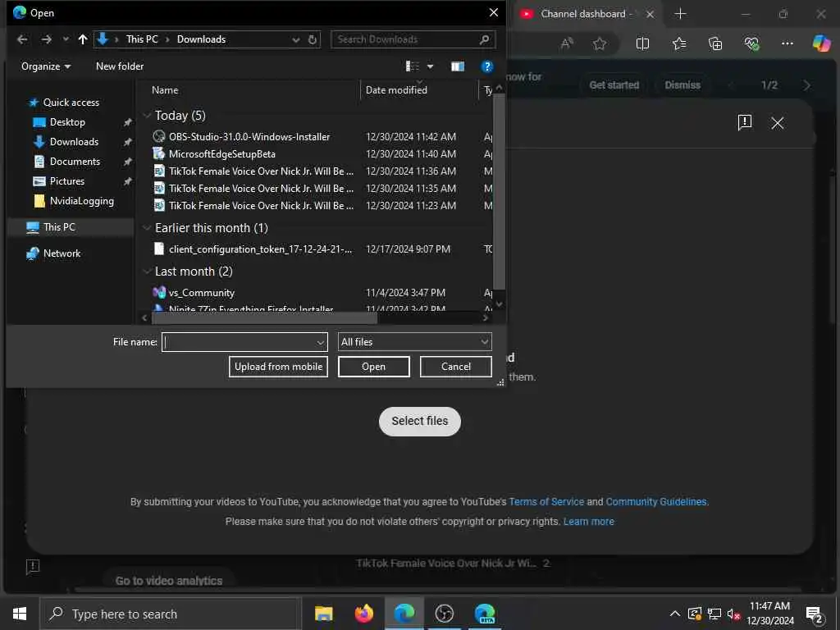Open dialog help
This screenshot has height=630, width=840.
click(x=487, y=66)
